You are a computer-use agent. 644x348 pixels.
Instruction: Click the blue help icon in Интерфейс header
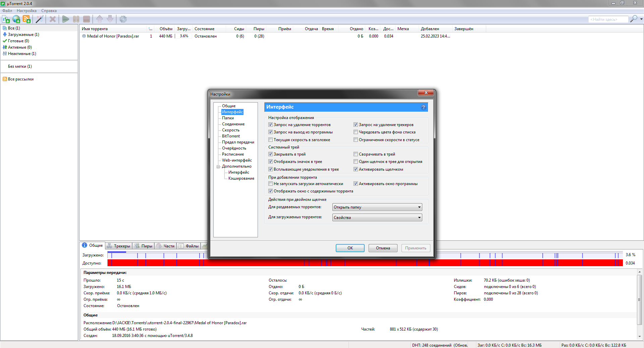[424, 107]
